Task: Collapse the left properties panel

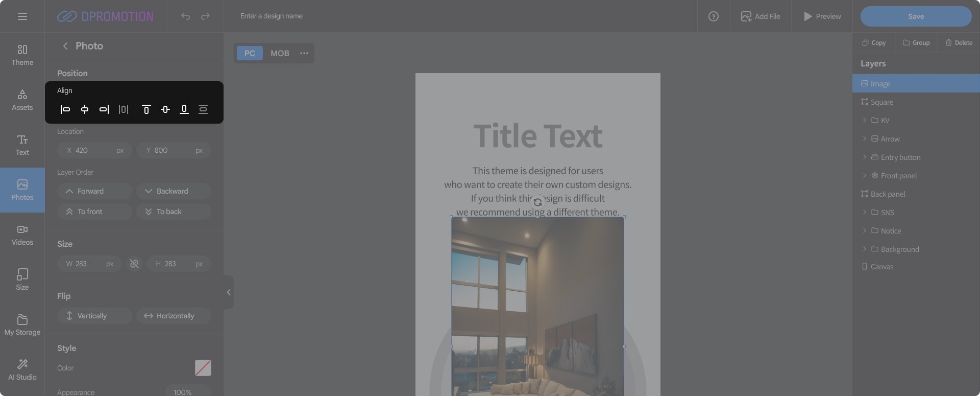Action: pyautogui.click(x=229, y=292)
